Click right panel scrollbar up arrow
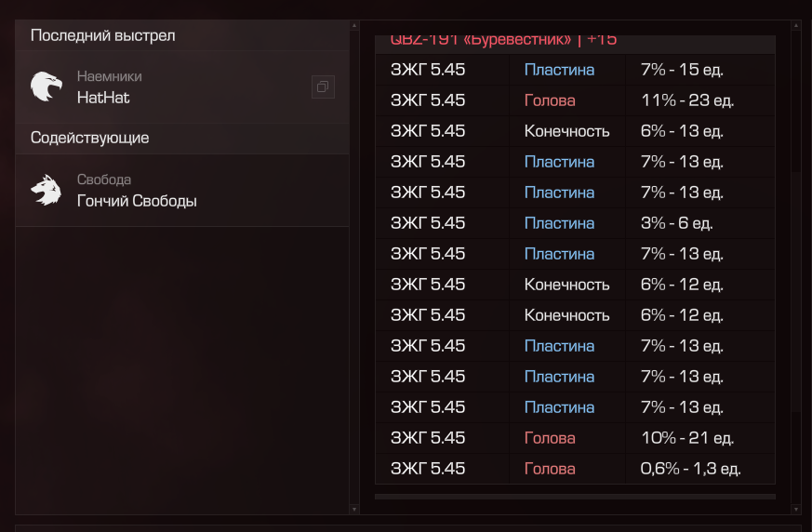The height and width of the screenshot is (532, 812). point(796,25)
